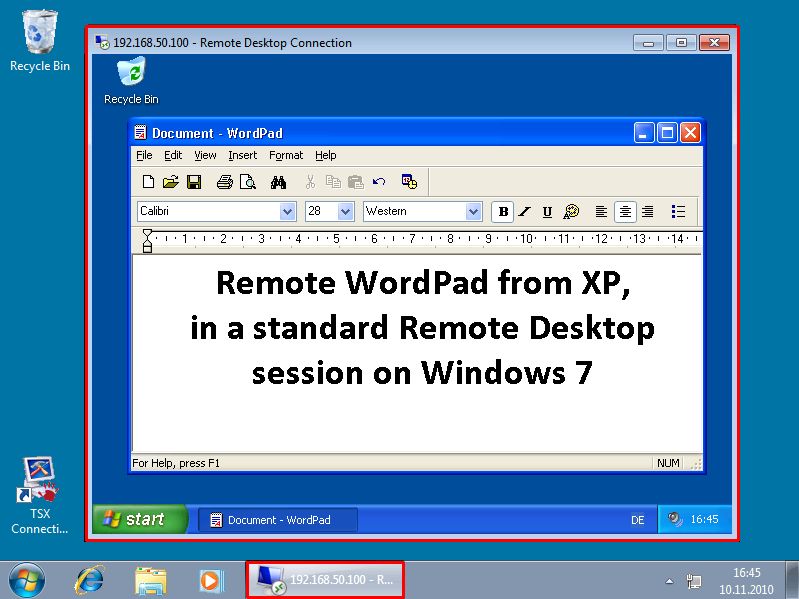
Task: Toggle Italic formatting
Action: (x=525, y=212)
